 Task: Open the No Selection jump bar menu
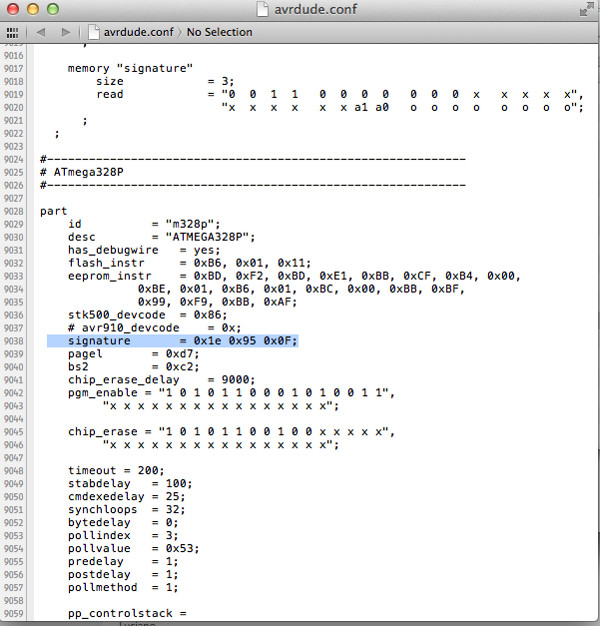220,32
